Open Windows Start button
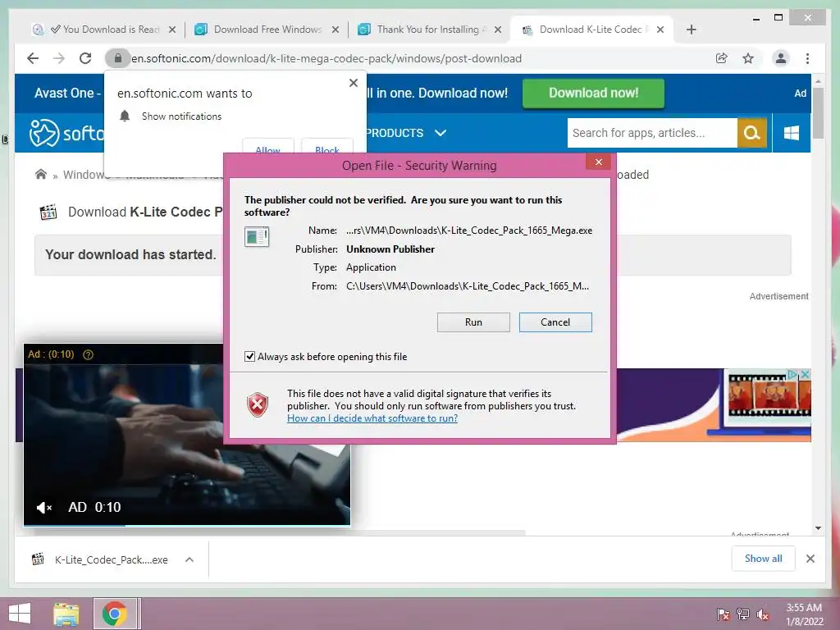 pyautogui.click(x=20, y=614)
